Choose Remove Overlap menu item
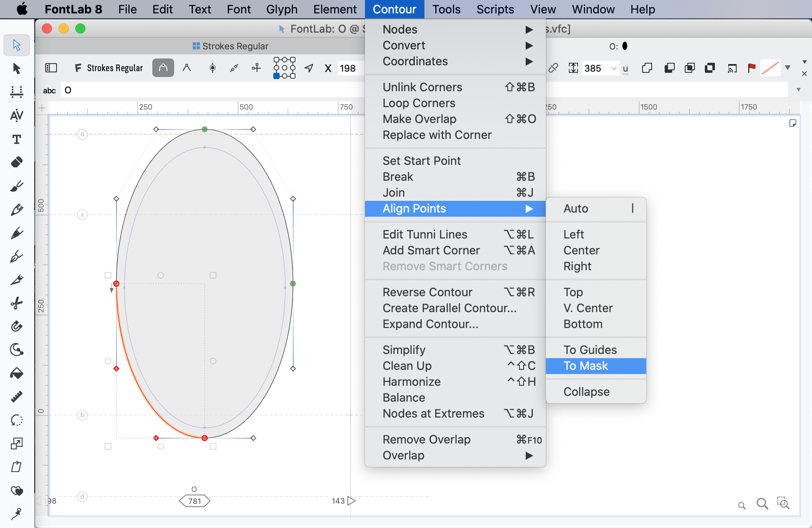The height and width of the screenshot is (528, 812). pyautogui.click(x=455, y=439)
